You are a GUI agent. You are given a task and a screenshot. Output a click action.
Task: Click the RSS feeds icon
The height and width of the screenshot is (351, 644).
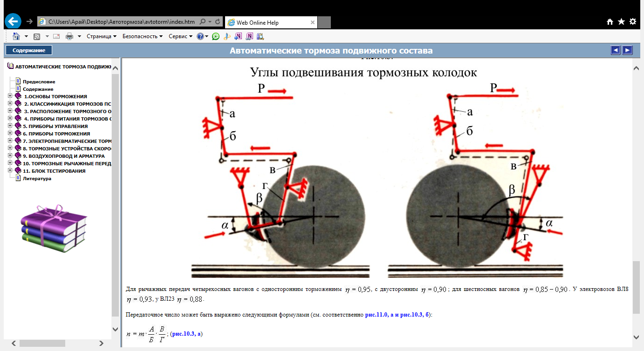pyautogui.click(x=37, y=36)
